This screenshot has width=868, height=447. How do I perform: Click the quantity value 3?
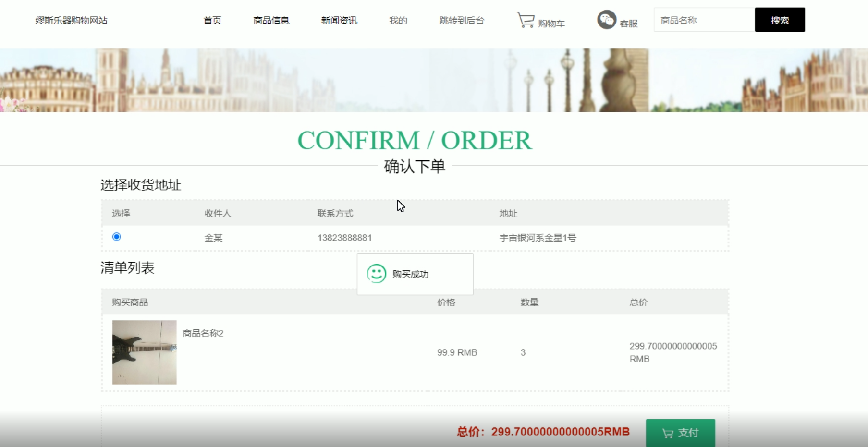point(523,352)
